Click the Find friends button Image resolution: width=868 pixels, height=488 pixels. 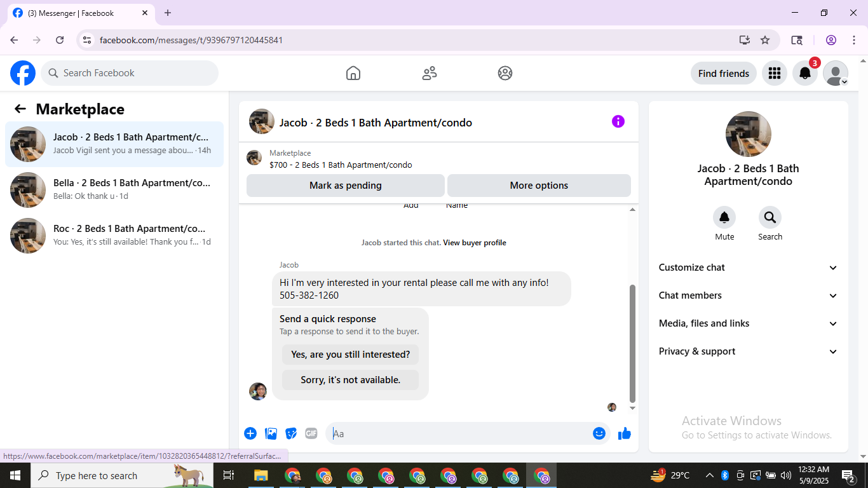(724, 73)
